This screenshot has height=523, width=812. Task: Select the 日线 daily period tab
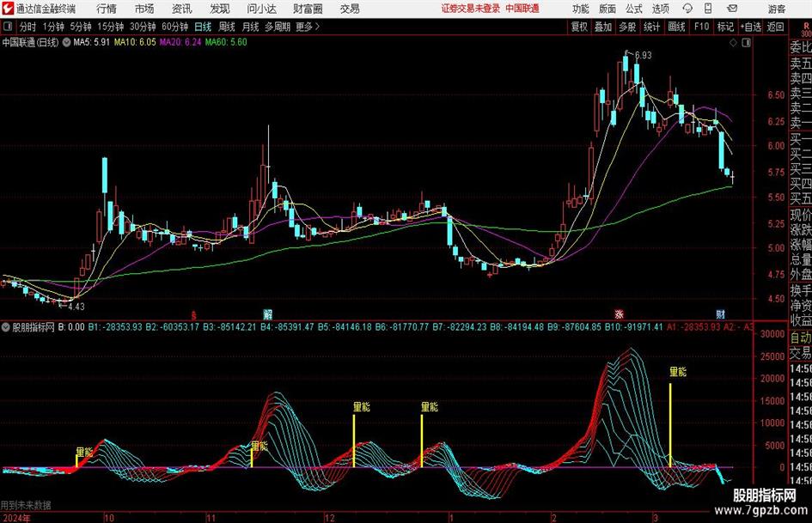(x=203, y=27)
